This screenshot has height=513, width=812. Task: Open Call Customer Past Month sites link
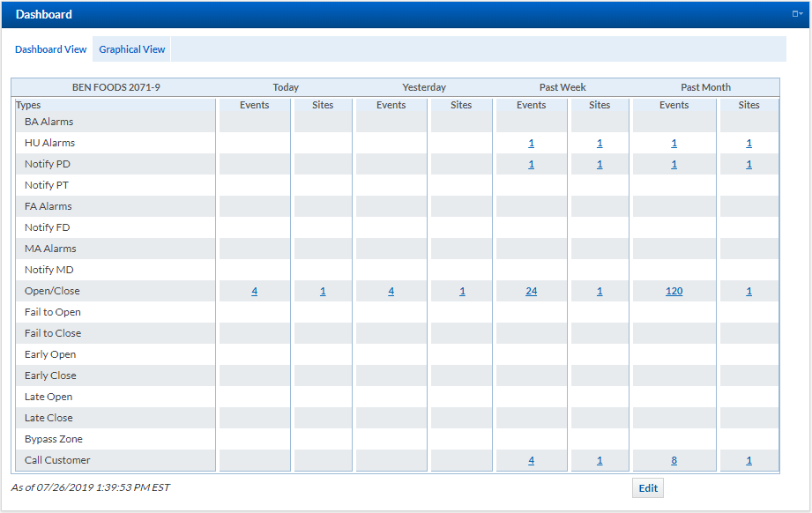(749, 460)
